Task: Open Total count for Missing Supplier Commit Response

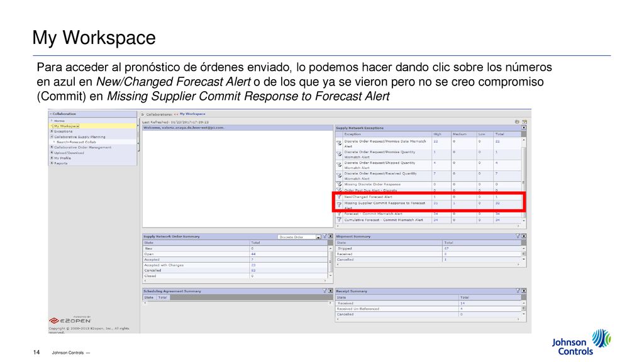Action: (497, 203)
